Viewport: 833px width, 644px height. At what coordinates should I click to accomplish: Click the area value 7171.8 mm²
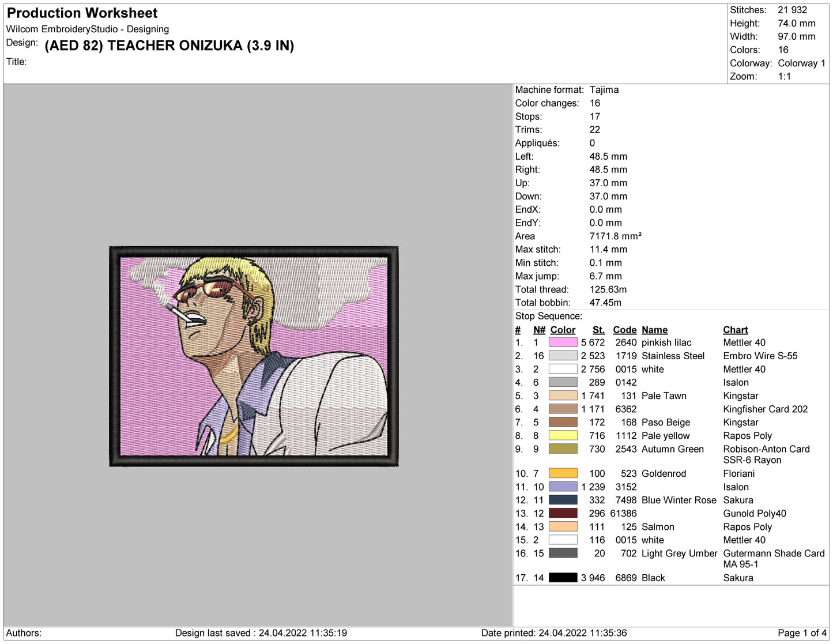[x=616, y=236]
